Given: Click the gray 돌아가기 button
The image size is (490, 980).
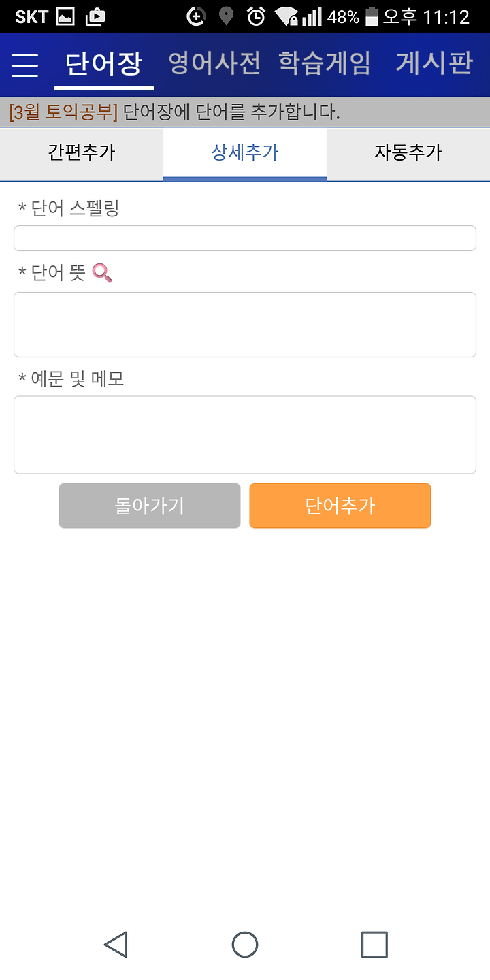Looking at the screenshot, I should (150, 506).
